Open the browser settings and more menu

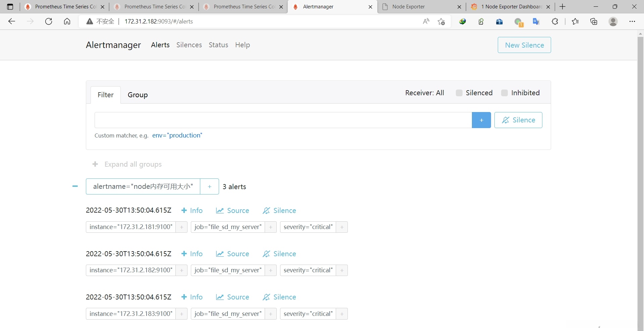(632, 21)
